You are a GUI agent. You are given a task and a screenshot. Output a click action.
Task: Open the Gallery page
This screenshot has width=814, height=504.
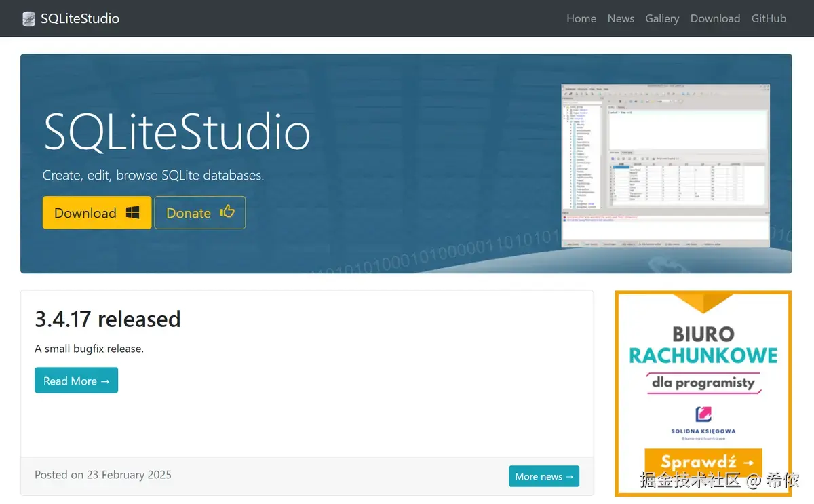662,18
